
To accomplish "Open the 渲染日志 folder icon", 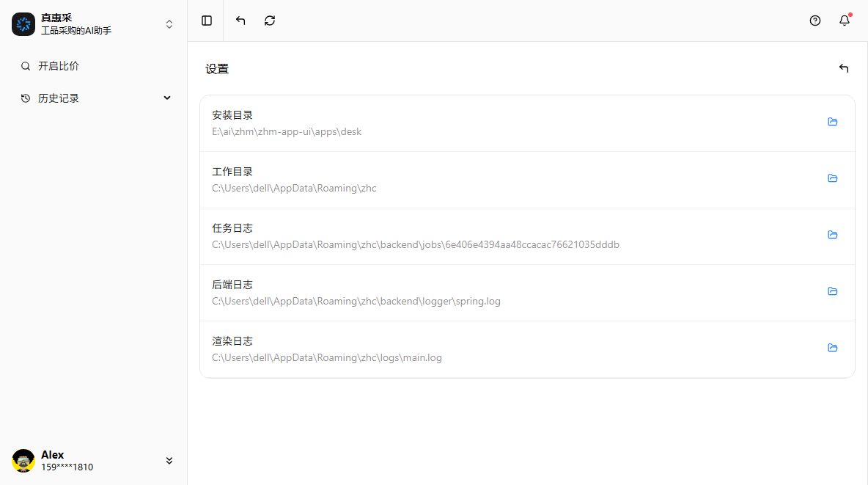I will (x=832, y=348).
